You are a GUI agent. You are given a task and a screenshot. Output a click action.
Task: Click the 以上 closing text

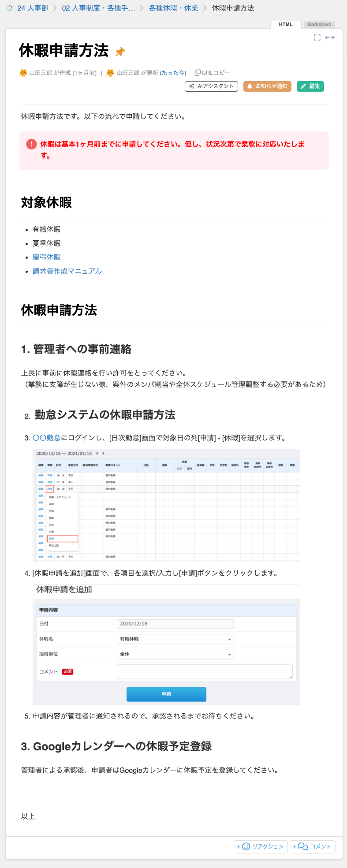tap(28, 816)
